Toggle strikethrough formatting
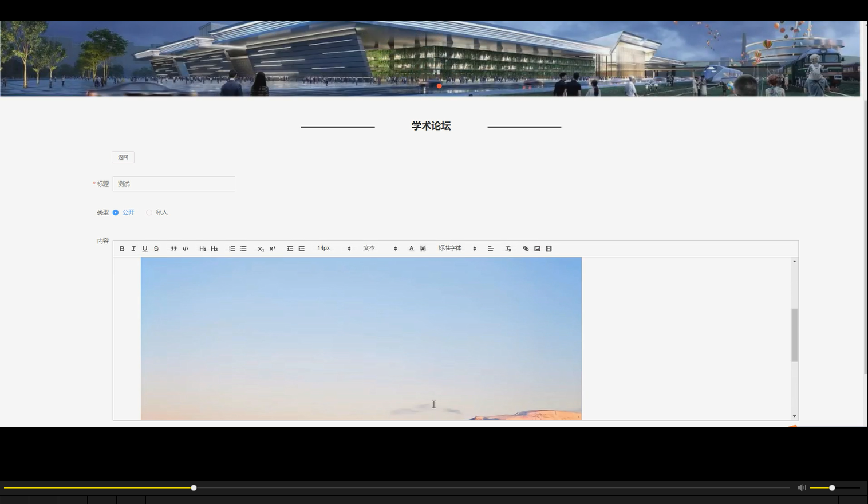 (x=156, y=248)
